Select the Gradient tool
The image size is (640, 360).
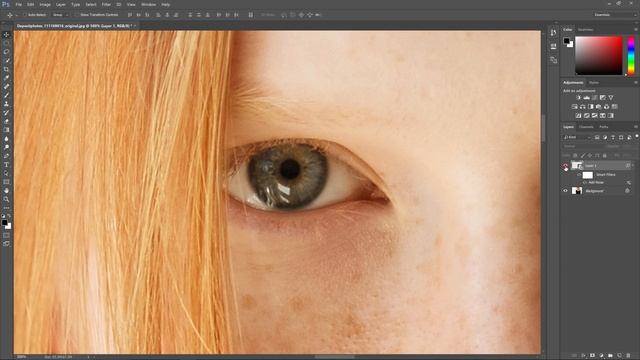click(6, 130)
